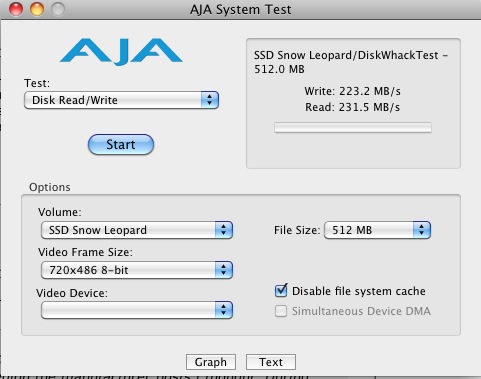Click the Start button
The image size is (481, 379).
[121, 145]
